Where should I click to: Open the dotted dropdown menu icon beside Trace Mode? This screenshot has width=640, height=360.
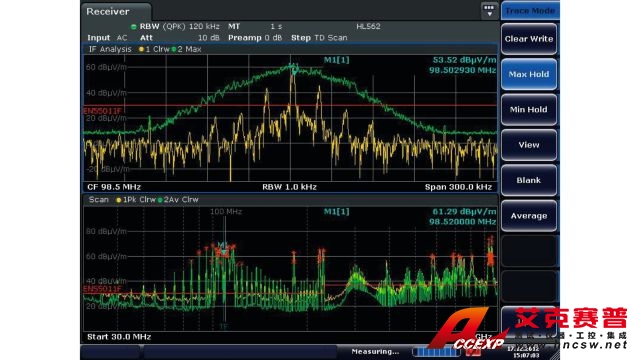coord(489,11)
